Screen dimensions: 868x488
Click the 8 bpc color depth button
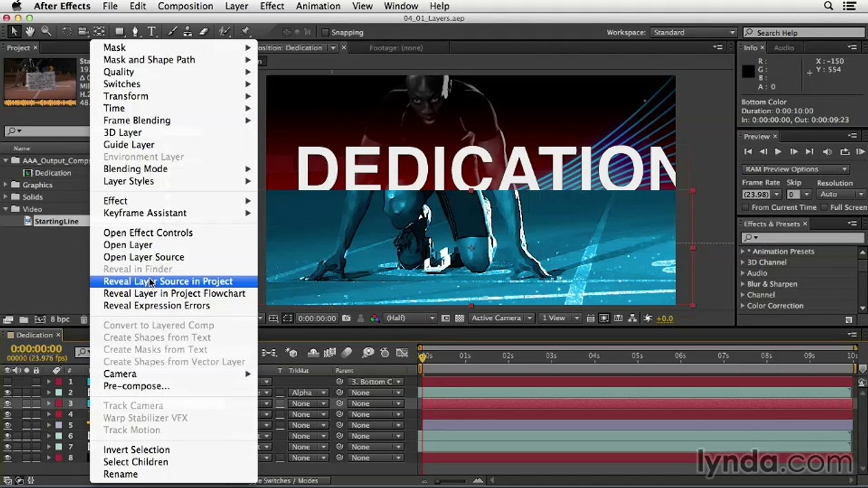(x=59, y=319)
